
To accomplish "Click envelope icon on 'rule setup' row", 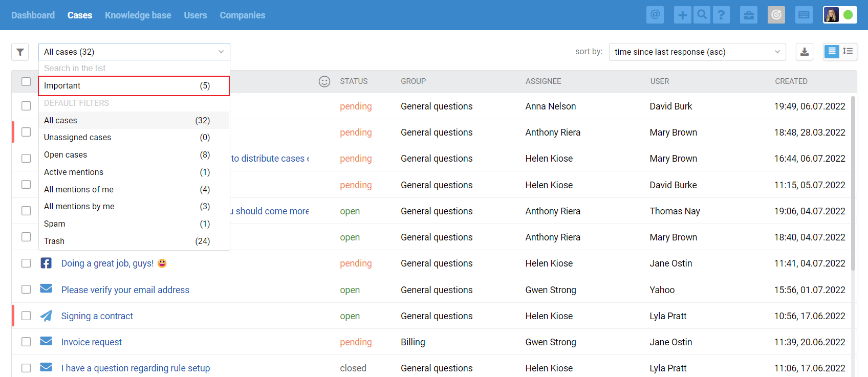I will pyautogui.click(x=46, y=367).
